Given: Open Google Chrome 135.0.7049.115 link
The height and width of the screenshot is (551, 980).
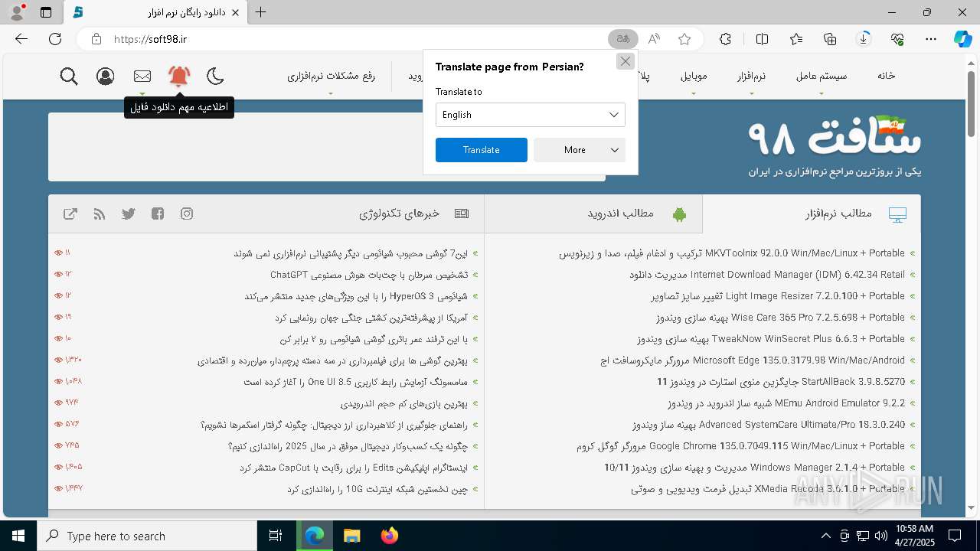Looking at the screenshot, I should (741, 446).
